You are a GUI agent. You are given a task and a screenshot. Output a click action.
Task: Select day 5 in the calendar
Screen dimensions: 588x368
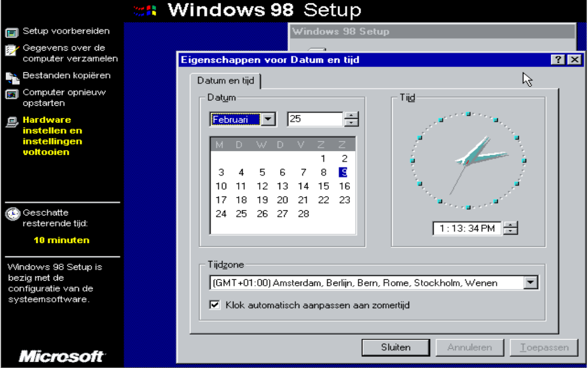coord(262,172)
